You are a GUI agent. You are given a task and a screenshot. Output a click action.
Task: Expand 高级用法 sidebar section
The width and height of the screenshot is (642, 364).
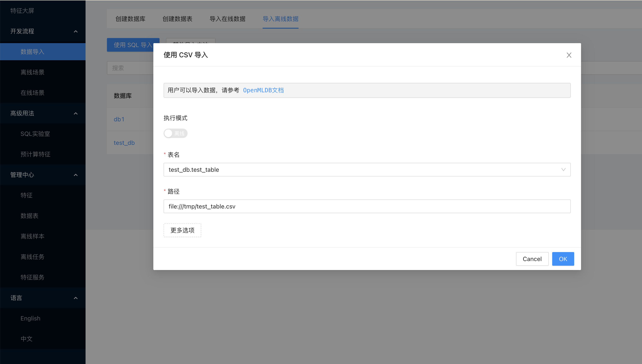pyautogui.click(x=43, y=113)
